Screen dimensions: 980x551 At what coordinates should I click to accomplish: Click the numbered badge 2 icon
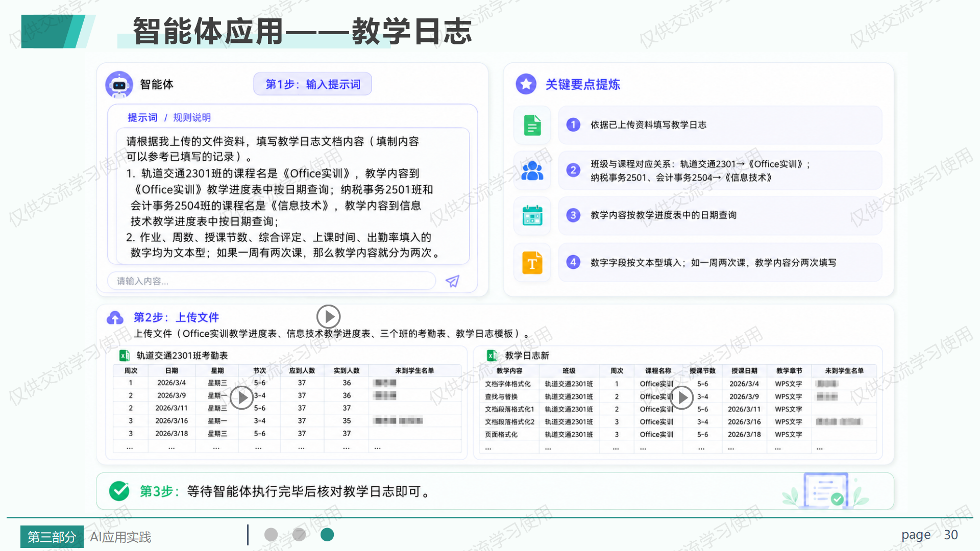pos(573,170)
